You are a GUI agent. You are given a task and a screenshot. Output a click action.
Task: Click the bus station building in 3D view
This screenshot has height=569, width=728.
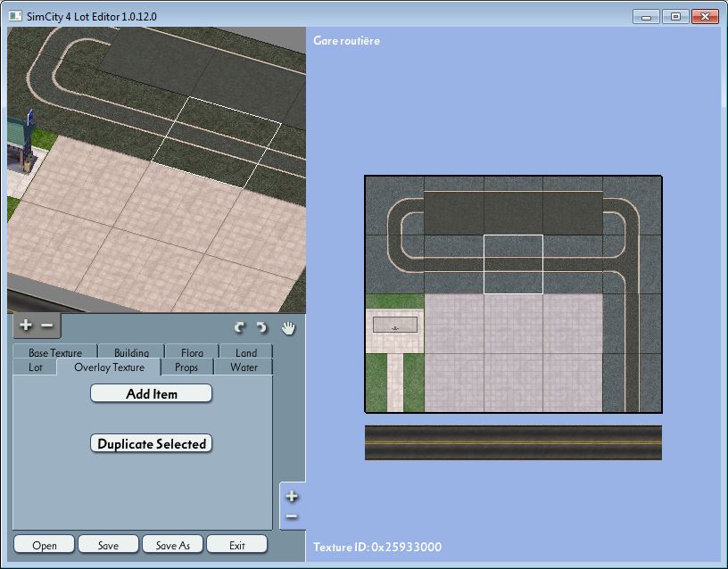point(21,142)
